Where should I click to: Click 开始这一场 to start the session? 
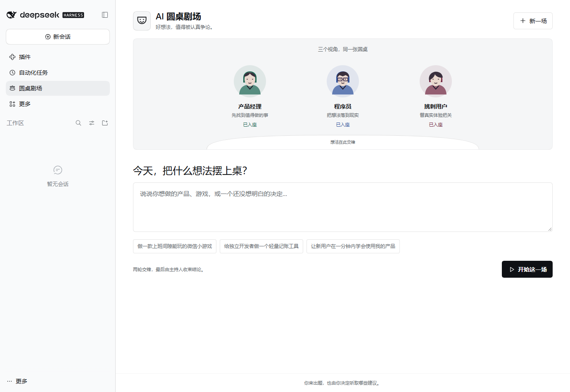(527, 269)
